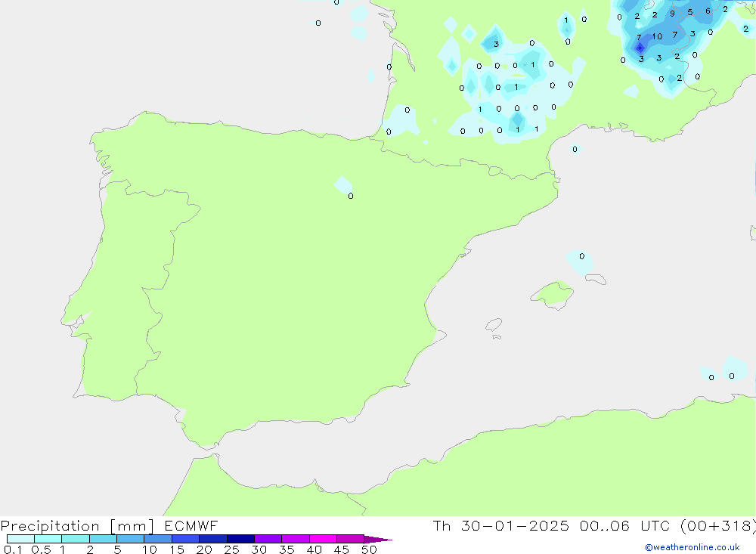
Task: Click the island of Ibiza on the map
Action: click(x=493, y=325)
